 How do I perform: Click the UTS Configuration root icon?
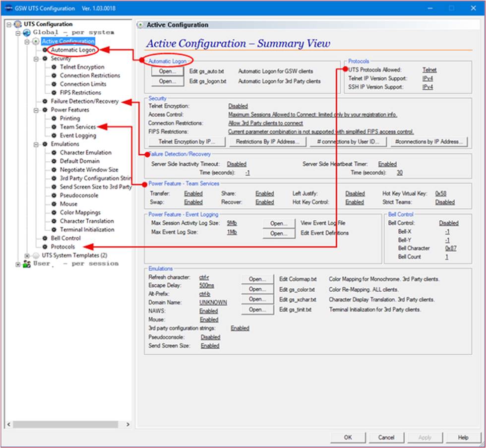[x=18, y=24]
